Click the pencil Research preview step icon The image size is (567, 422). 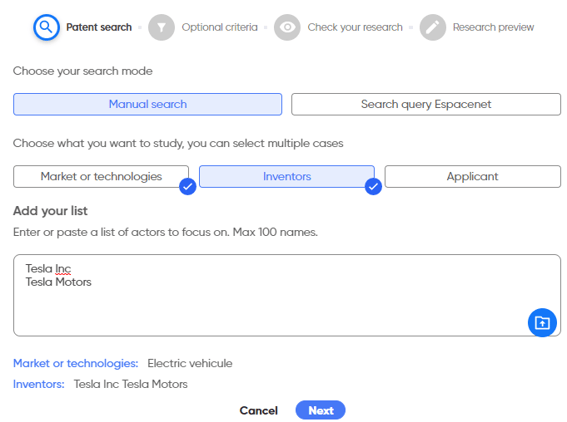point(433,27)
